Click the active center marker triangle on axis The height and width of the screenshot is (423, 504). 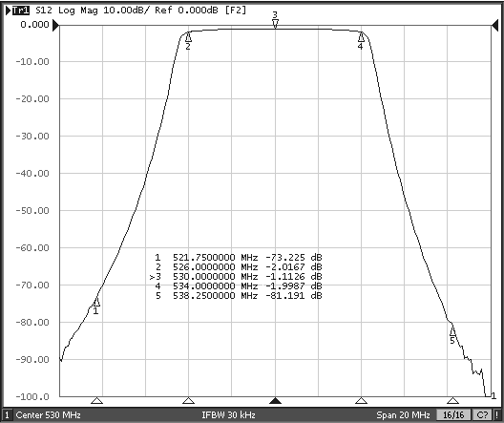coord(275,400)
